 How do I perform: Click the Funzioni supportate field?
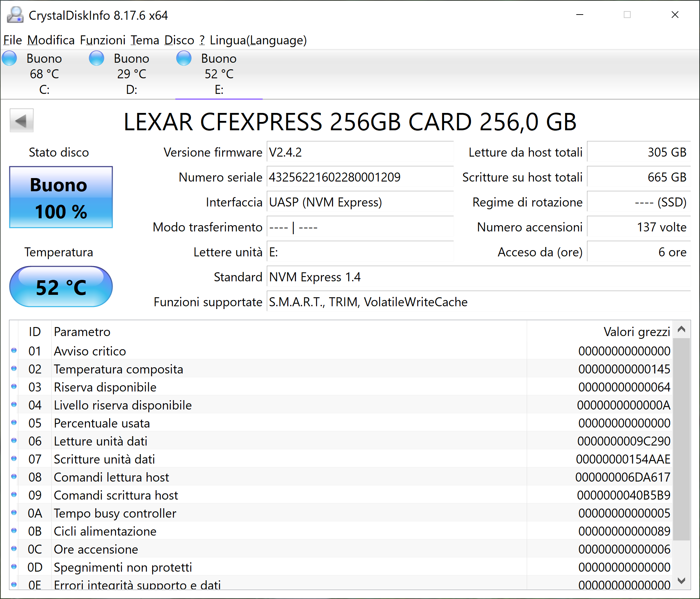(x=479, y=302)
